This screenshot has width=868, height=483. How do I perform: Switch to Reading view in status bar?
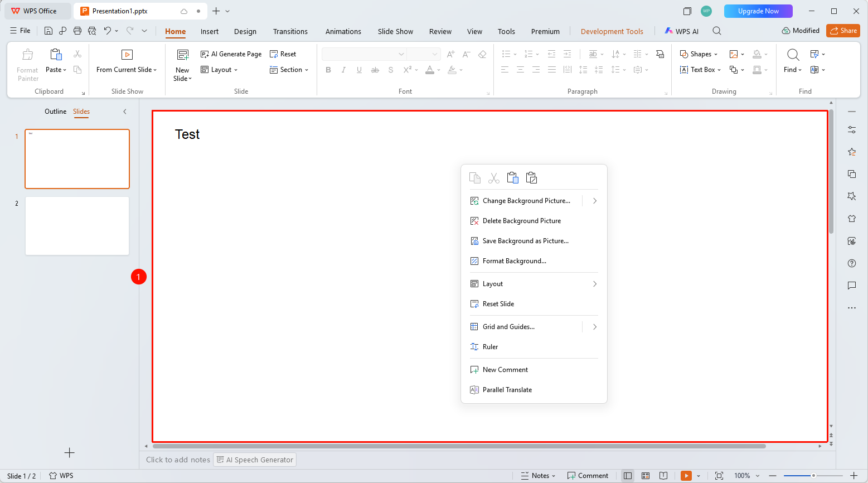663,476
